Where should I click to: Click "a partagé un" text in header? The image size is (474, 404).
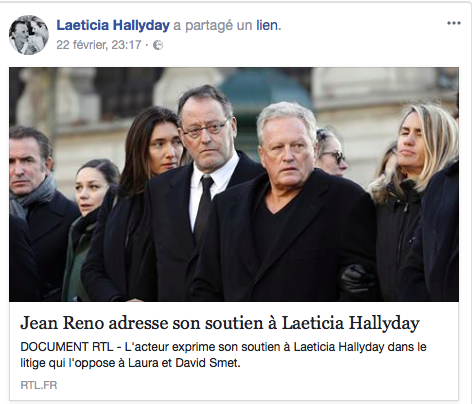click(x=213, y=25)
